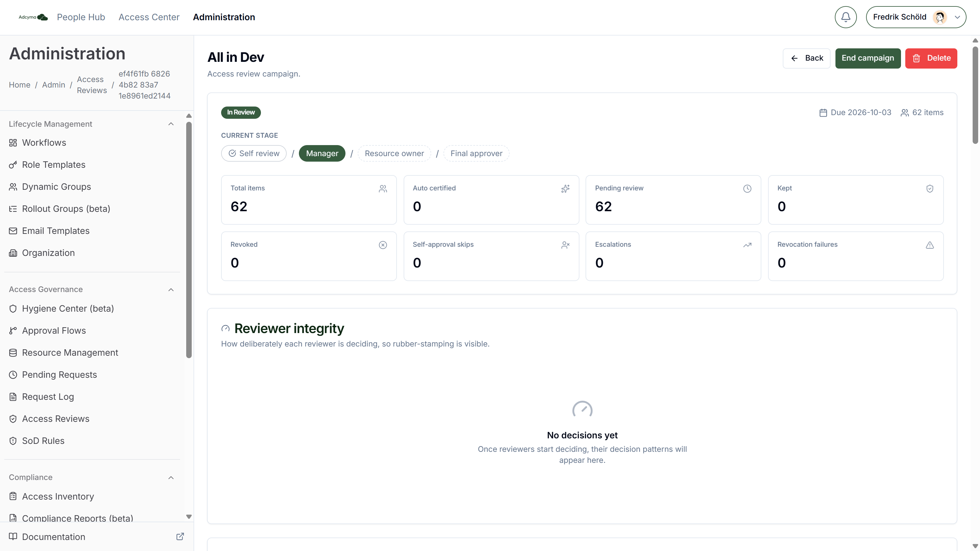Open the Administration top nav tab

224,17
